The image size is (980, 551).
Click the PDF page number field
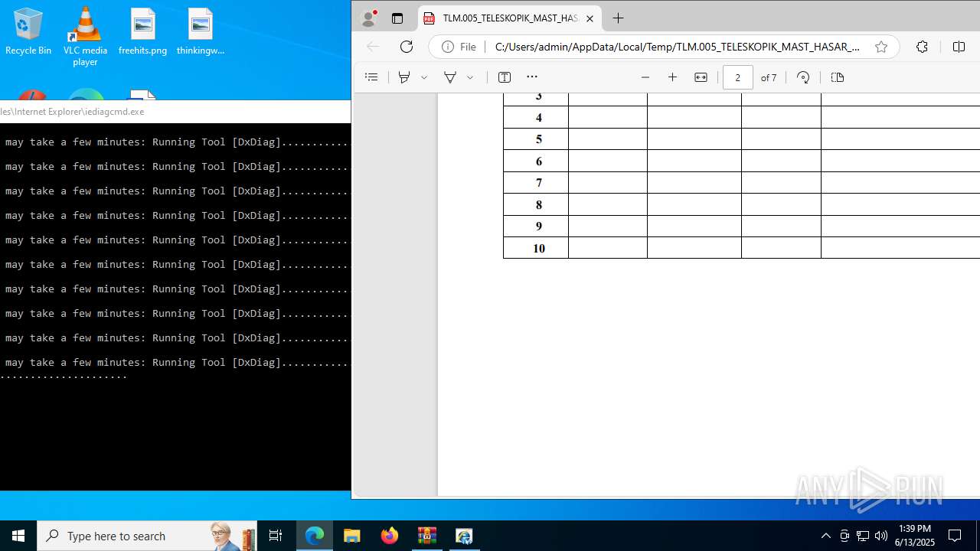[738, 77]
